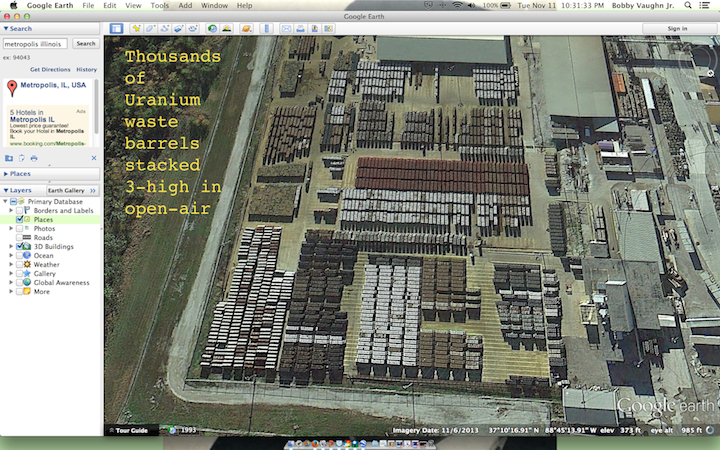Image resolution: width=720 pixels, height=450 pixels.
Task: Open the Earth Gallery button
Action: pyautogui.click(x=72, y=190)
